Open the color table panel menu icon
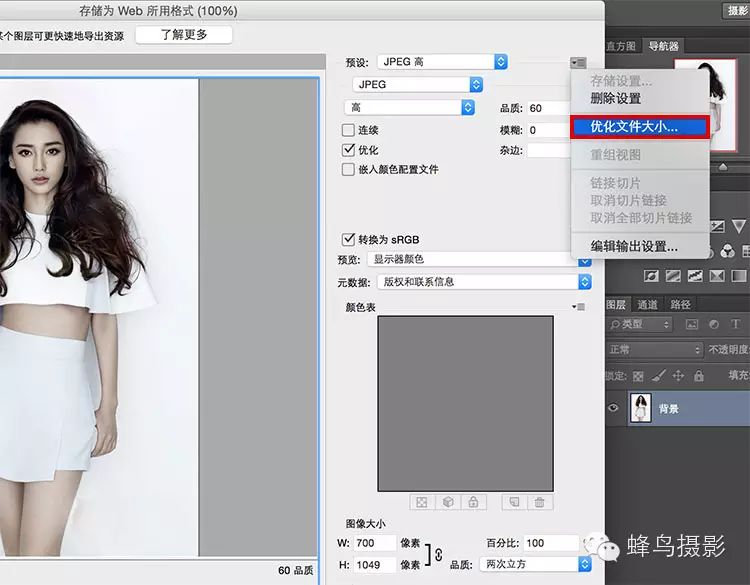The width and height of the screenshot is (750, 585). coord(579,307)
